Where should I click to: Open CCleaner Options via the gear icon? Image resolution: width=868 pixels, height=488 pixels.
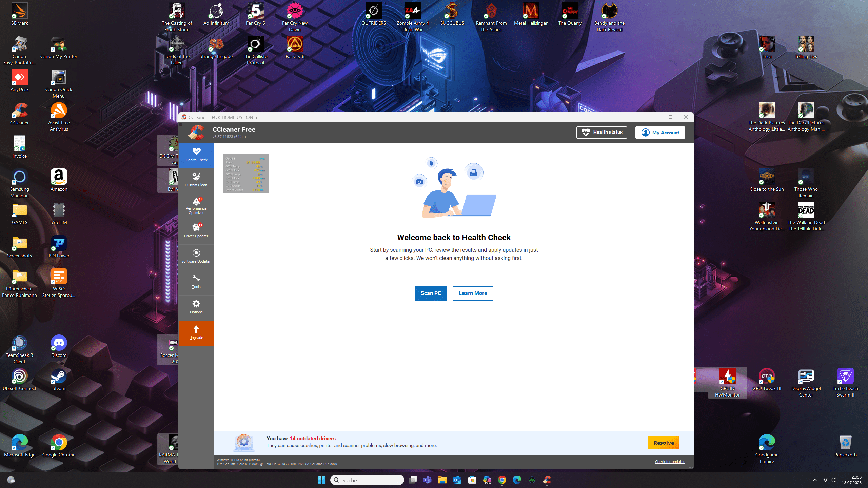click(x=196, y=307)
